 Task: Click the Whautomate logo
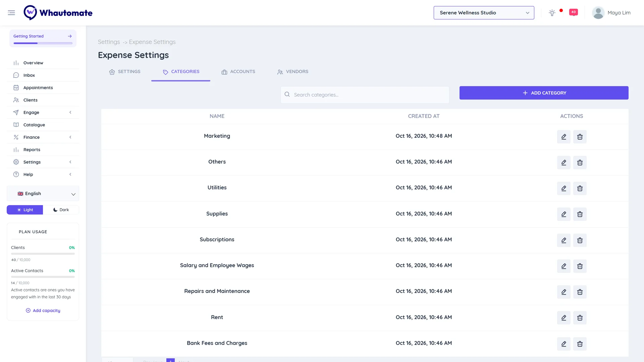click(58, 13)
